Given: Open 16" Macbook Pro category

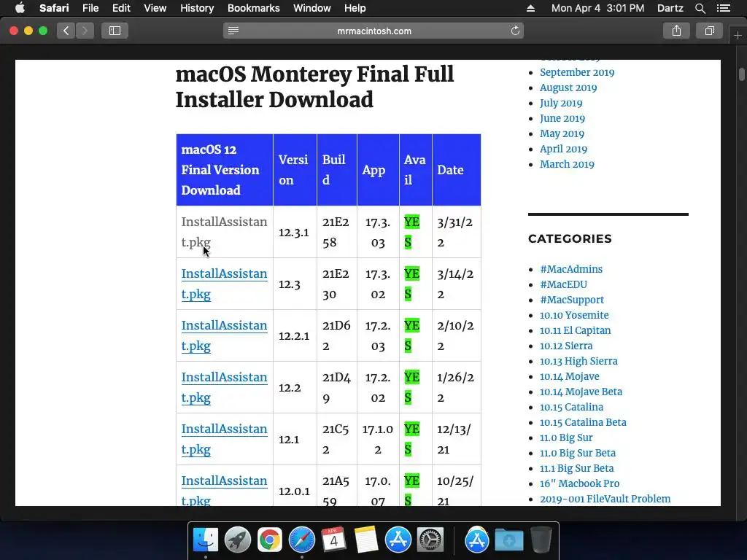Looking at the screenshot, I should (x=579, y=483).
